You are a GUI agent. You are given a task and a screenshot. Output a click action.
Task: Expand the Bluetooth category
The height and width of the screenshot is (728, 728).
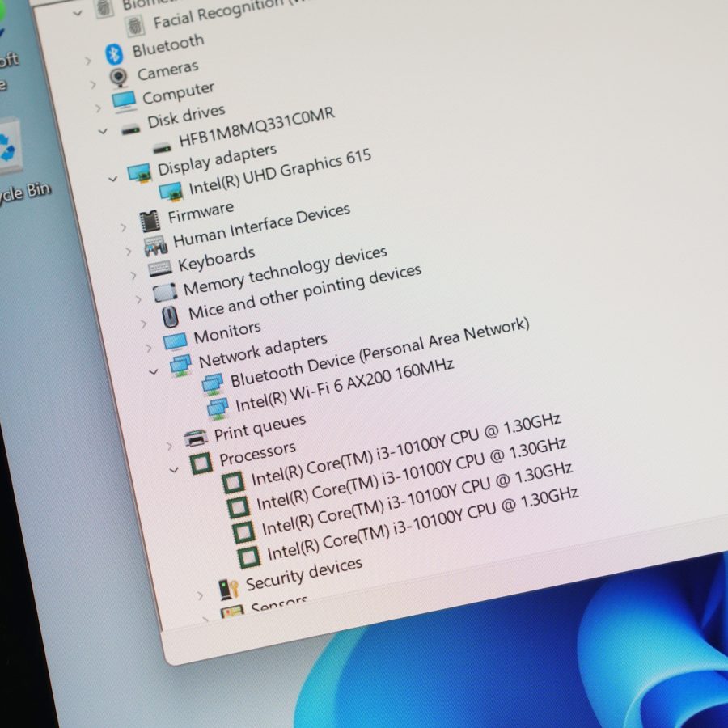pos(87,61)
